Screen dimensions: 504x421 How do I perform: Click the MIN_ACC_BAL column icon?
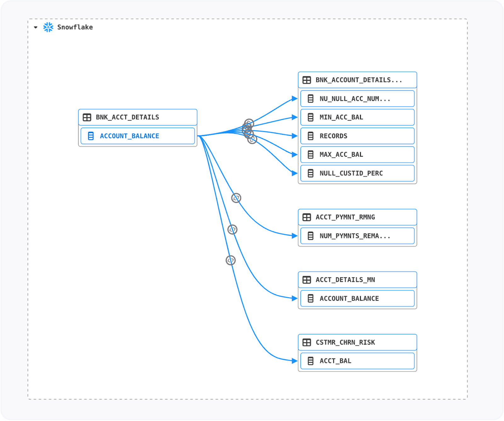(x=310, y=117)
